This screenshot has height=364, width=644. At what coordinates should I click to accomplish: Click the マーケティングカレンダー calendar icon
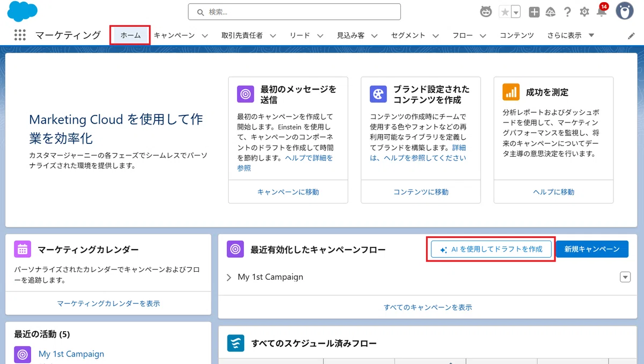point(23,249)
